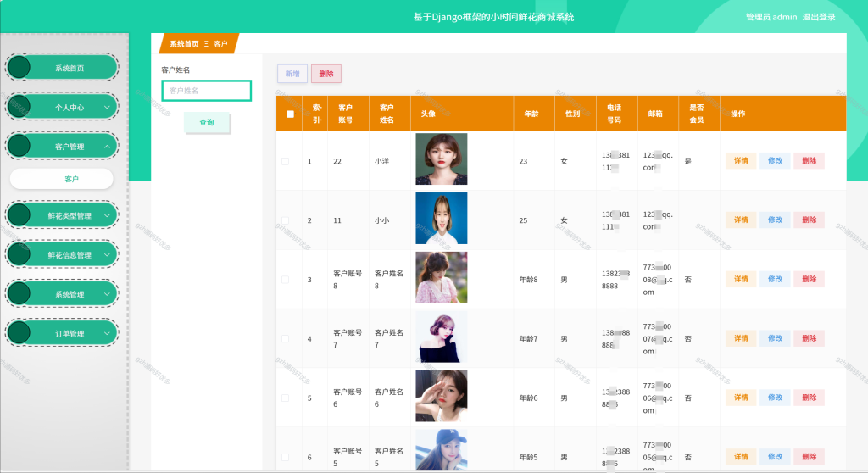Viewport: 868px width, 473px height.
Task: Check the checkbox for row 小洋
Action: click(285, 161)
